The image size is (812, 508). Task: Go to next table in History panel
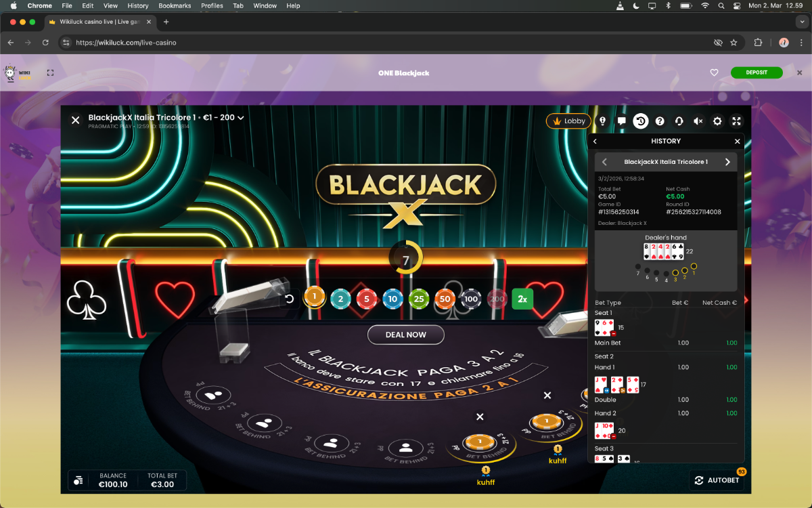point(727,162)
